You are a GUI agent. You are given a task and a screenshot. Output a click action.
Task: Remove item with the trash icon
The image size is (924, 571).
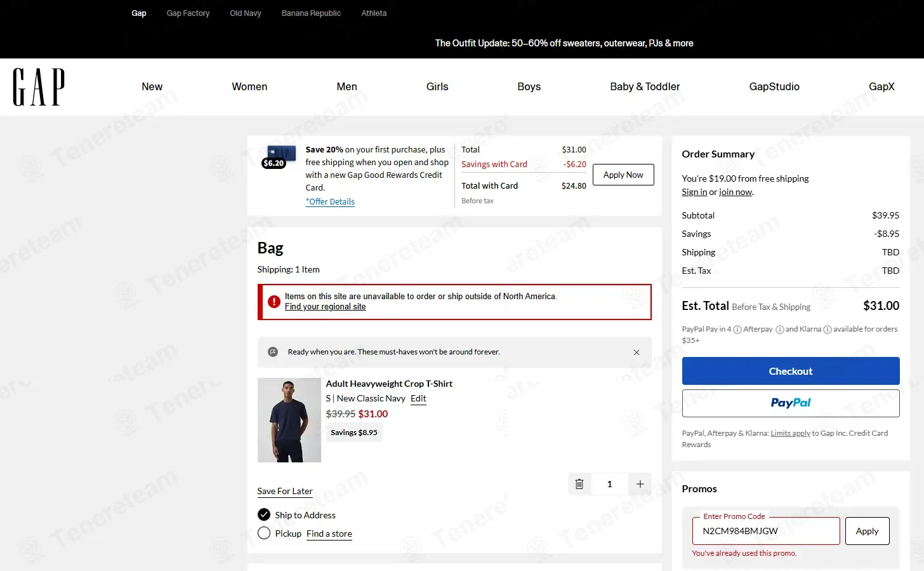point(579,484)
